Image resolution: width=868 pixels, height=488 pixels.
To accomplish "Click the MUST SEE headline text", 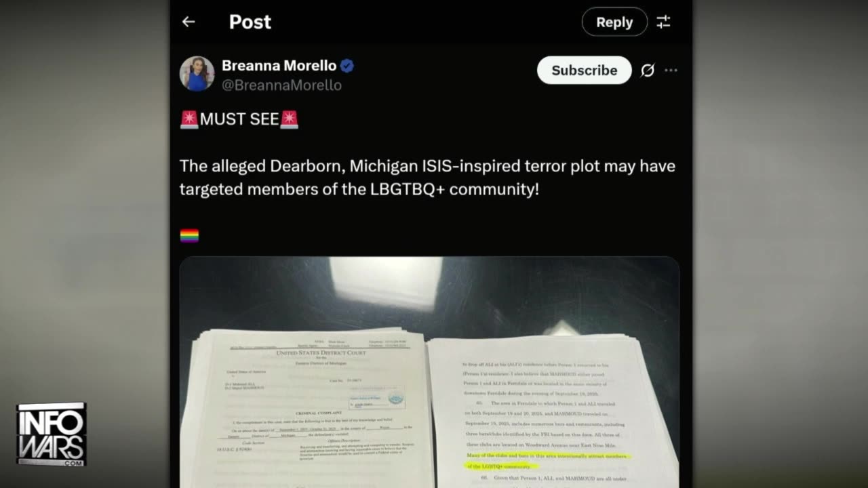I will click(239, 119).
